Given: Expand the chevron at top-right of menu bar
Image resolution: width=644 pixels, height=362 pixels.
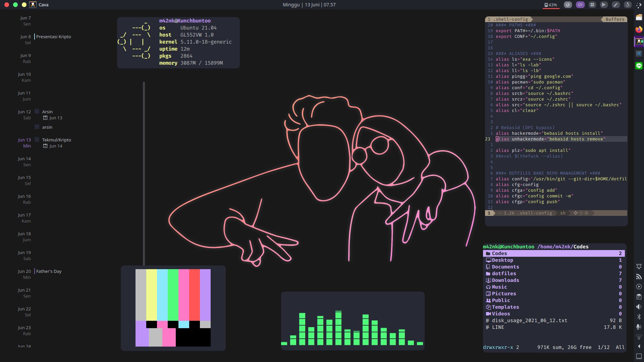Looking at the screenshot, I should pyautogui.click(x=639, y=5).
